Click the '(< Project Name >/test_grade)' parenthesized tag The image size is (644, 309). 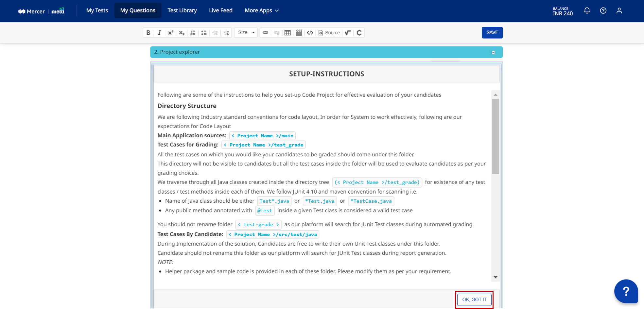click(x=377, y=182)
